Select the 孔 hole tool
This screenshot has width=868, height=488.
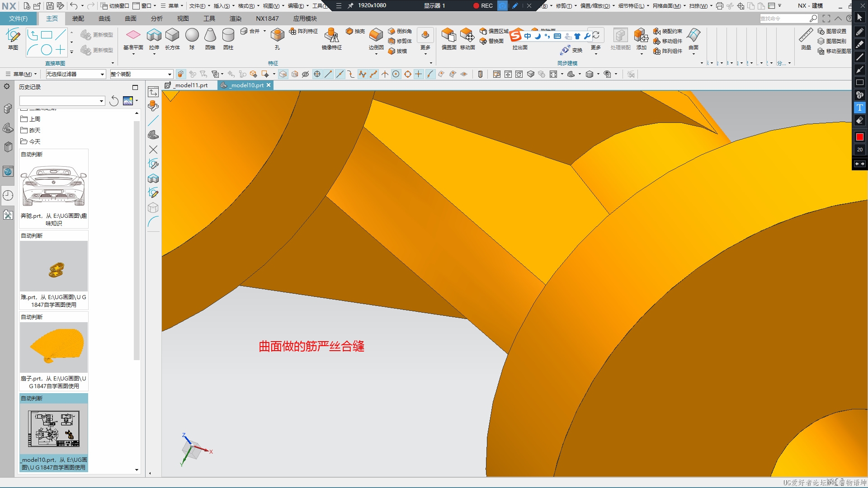pyautogui.click(x=277, y=39)
